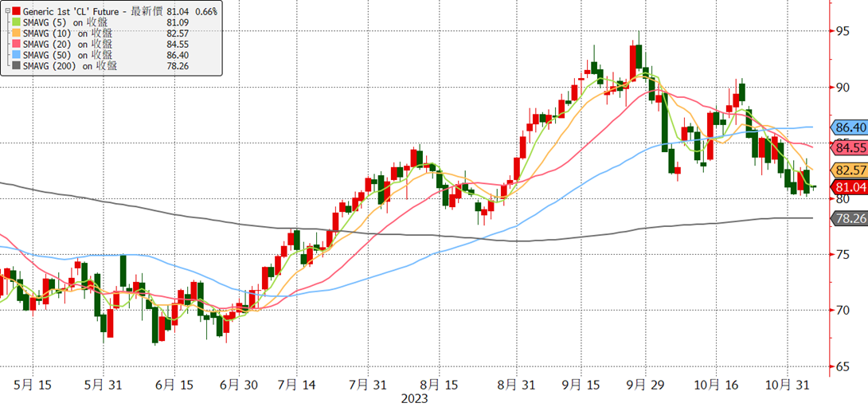Click the pink SMAVG (20) color swatch

tap(16, 45)
